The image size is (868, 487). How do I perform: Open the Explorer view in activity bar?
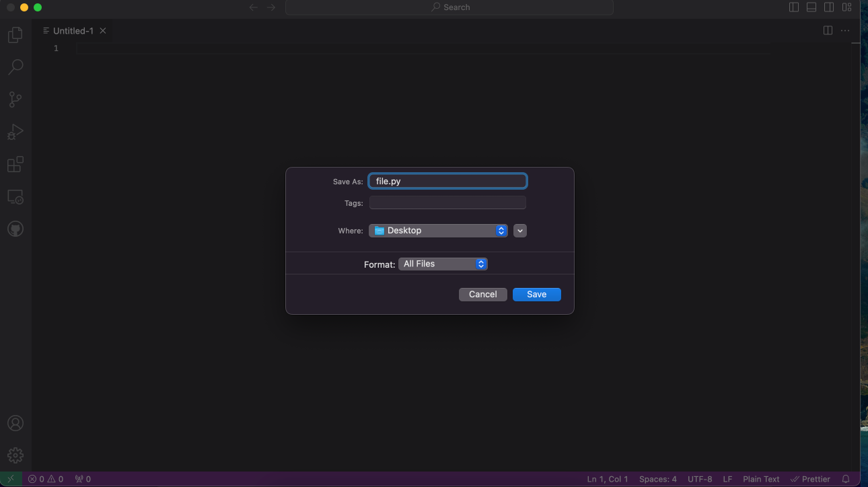pyautogui.click(x=15, y=35)
